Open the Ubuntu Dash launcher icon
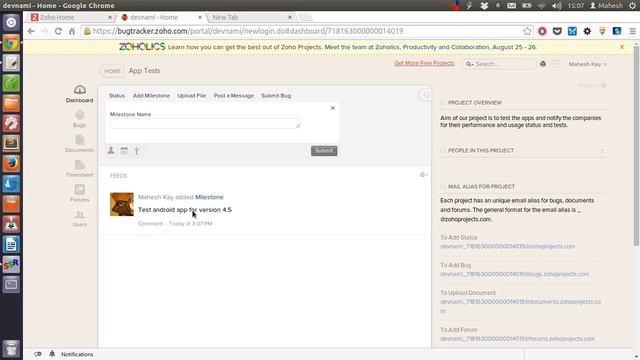 pos(11,22)
